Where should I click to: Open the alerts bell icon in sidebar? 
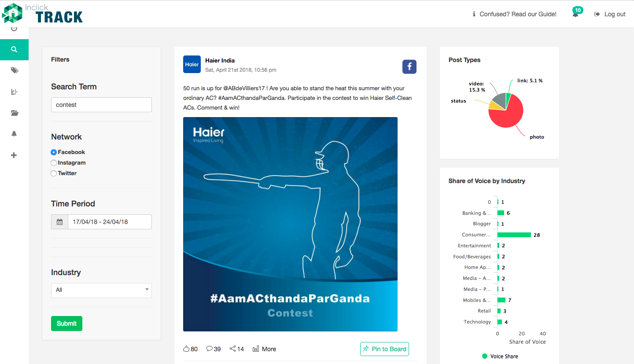[x=14, y=134]
